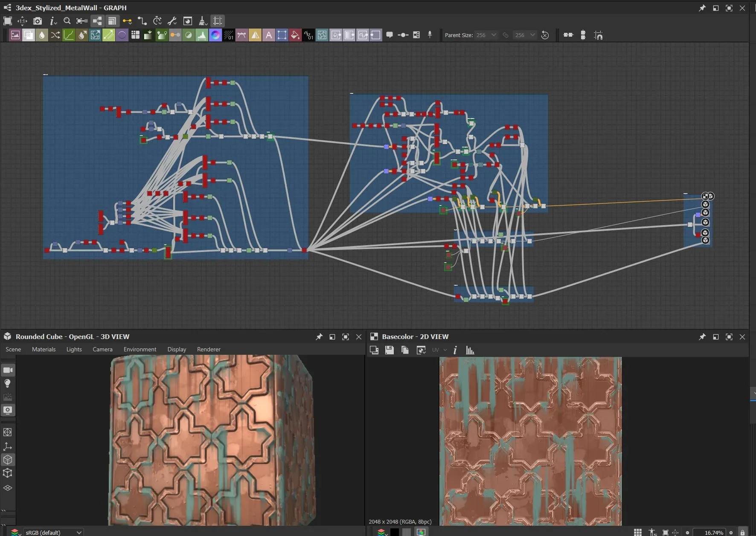Screen dimensions: 756x536
Task: Reset the Parent Size with the revert button
Action: 545,35
